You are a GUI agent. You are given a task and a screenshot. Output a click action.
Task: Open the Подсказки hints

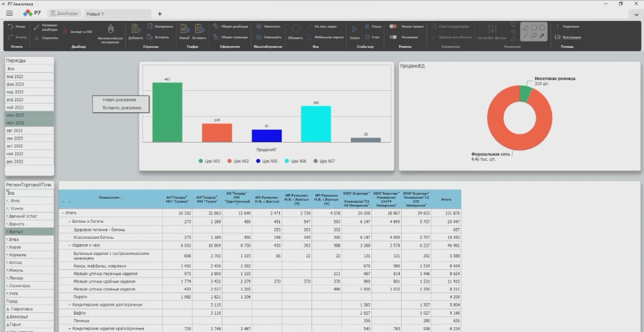click(567, 26)
